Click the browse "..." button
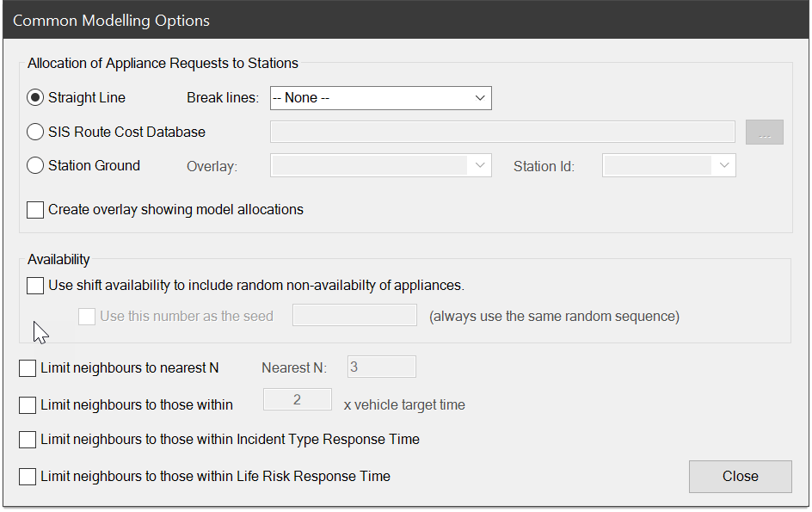Viewport: 812px width, 512px height. [x=764, y=132]
